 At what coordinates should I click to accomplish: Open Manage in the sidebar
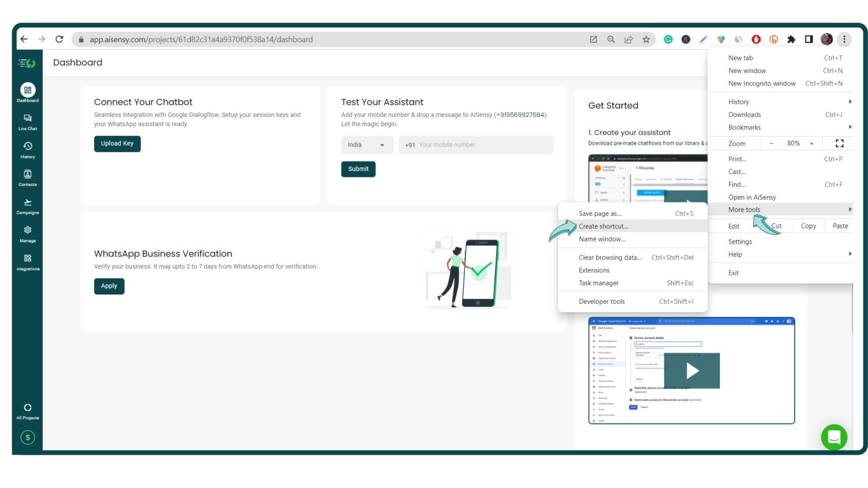(x=27, y=235)
